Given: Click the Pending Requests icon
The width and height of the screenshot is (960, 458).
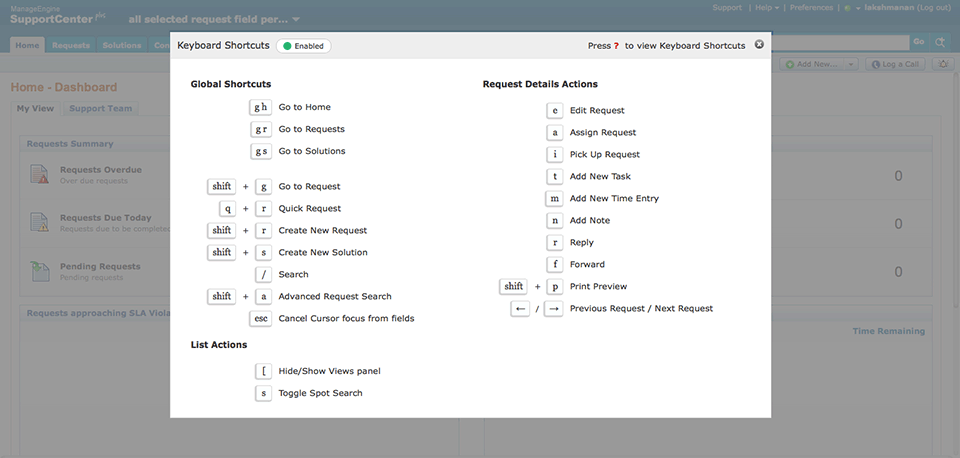Looking at the screenshot, I should (x=39, y=271).
